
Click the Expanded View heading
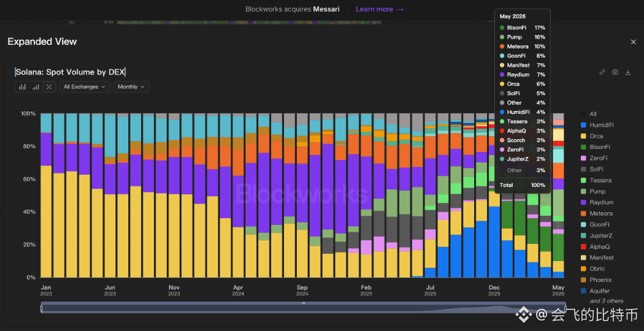42,42
